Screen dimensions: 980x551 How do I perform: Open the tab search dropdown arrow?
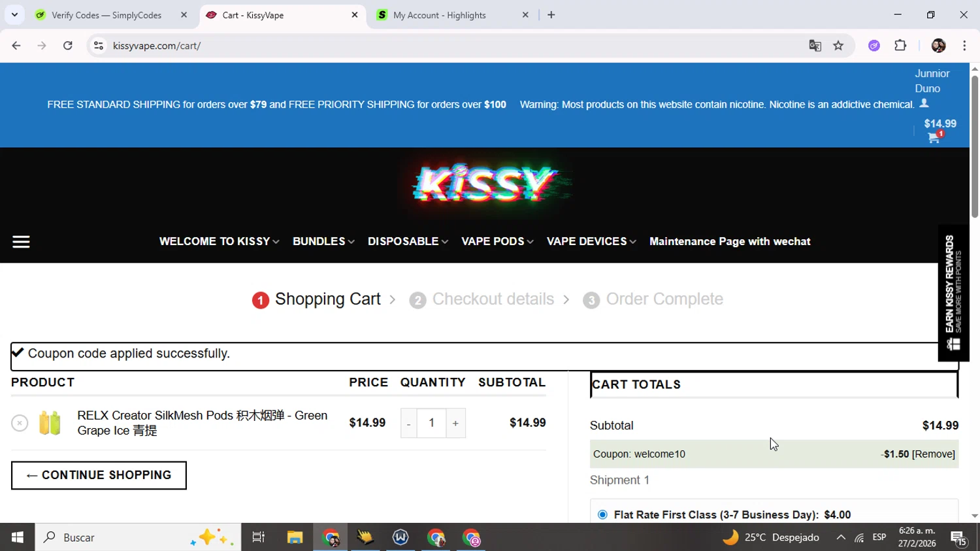pos(14,14)
